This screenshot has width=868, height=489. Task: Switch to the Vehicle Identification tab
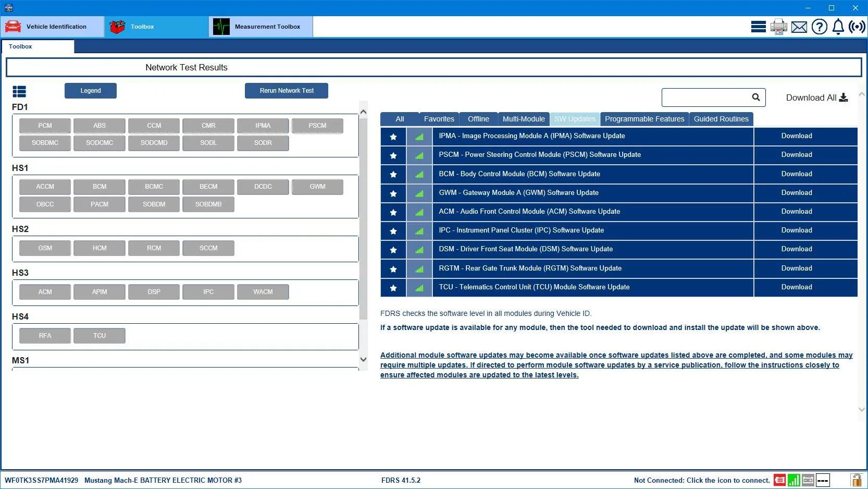point(53,27)
